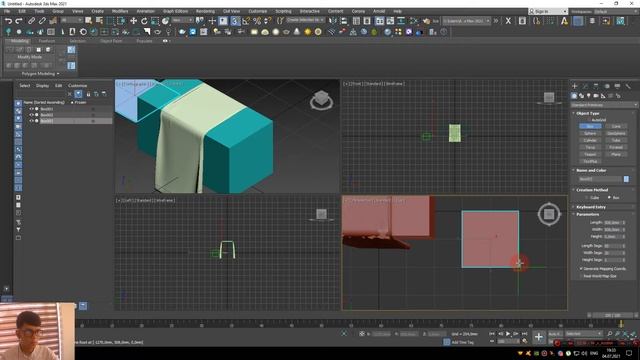
Task: Select the Select and Move tool
Action: (x=133, y=21)
